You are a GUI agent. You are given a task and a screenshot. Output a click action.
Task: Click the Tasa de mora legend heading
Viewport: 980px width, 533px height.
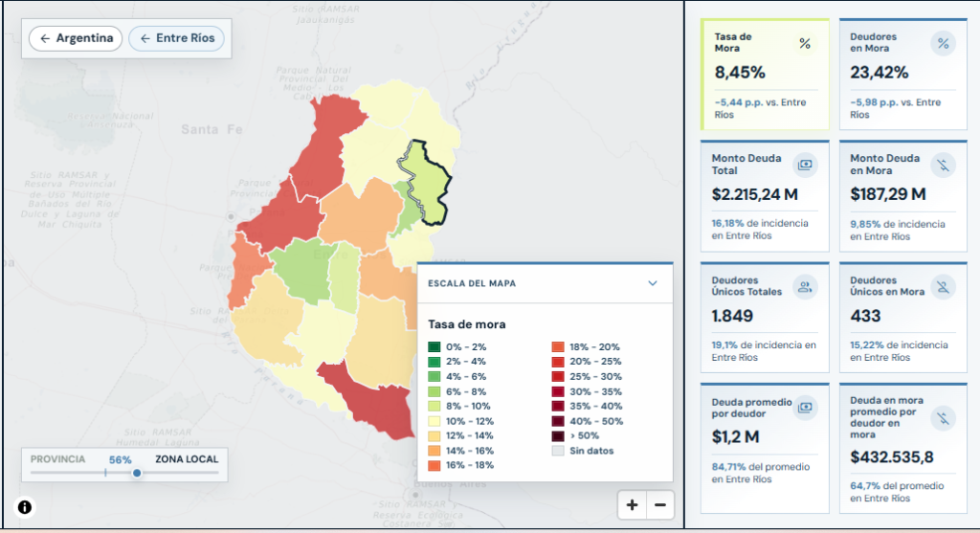tap(467, 324)
